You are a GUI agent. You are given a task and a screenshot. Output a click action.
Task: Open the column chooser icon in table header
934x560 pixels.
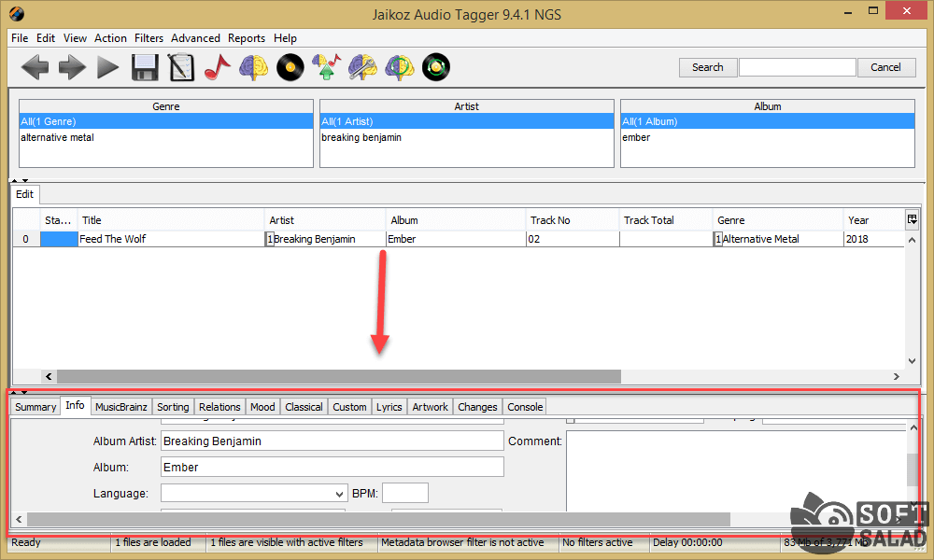(x=912, y=219)
